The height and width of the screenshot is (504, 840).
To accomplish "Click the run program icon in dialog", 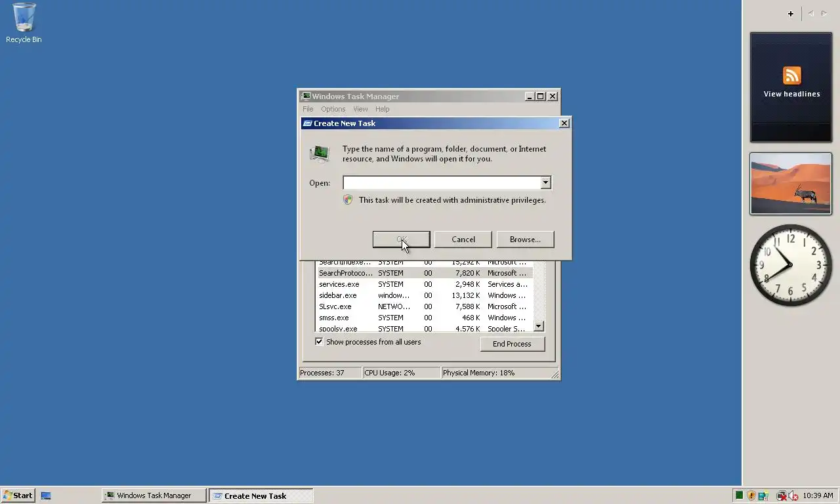I will click(x=320, y=154).
